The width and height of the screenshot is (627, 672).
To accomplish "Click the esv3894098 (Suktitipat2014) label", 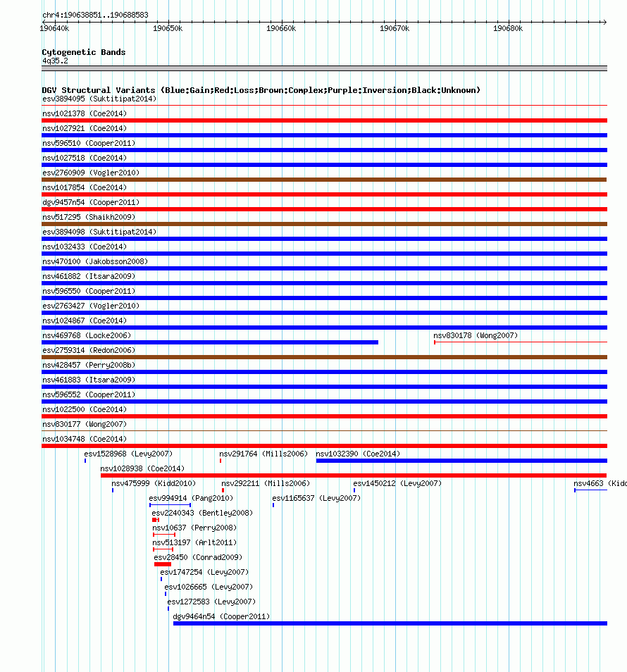I will (x=99, y=232).
